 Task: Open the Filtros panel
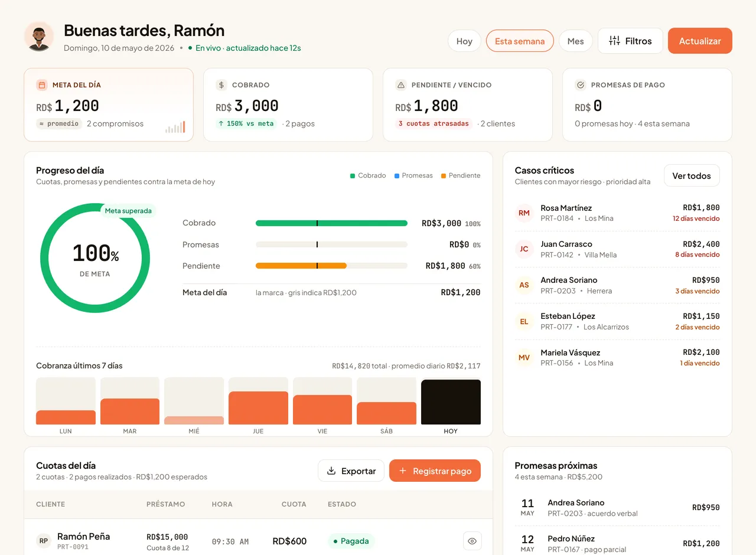[630, 41]
